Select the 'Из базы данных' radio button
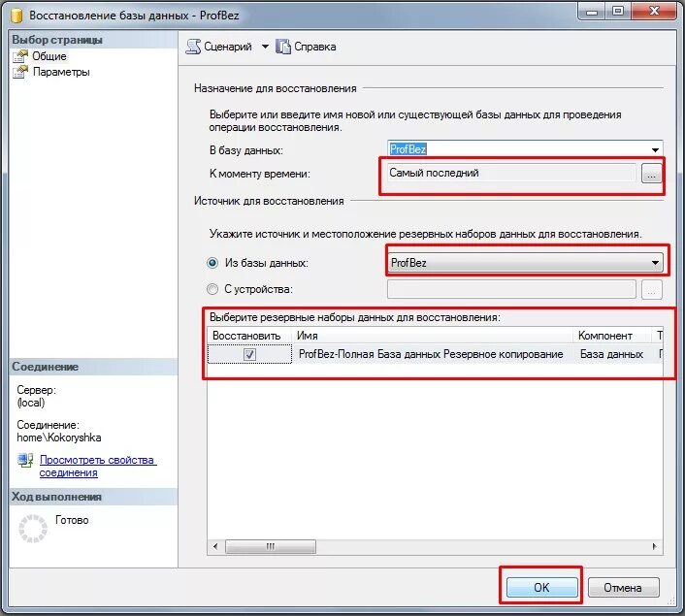The height and width of the screenshot is (616, 685). coord(212,263)
